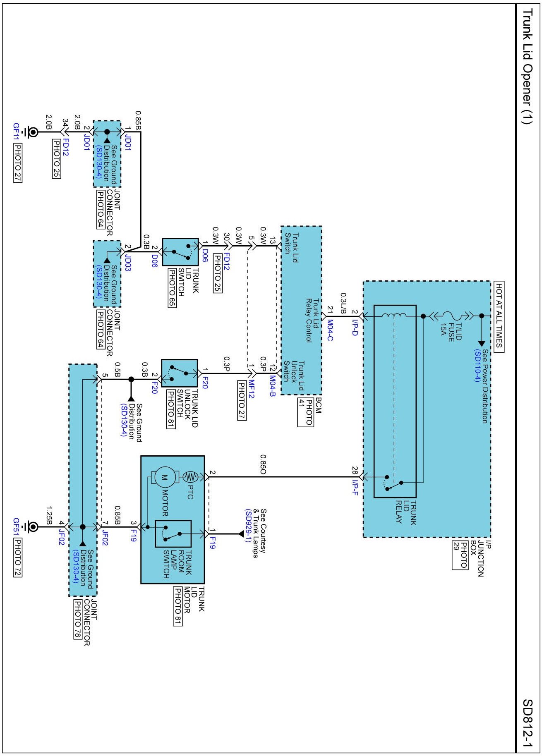
Task: Click the Trunk Lid Unlock Switch F20 symbol
Action: point(180,373)
